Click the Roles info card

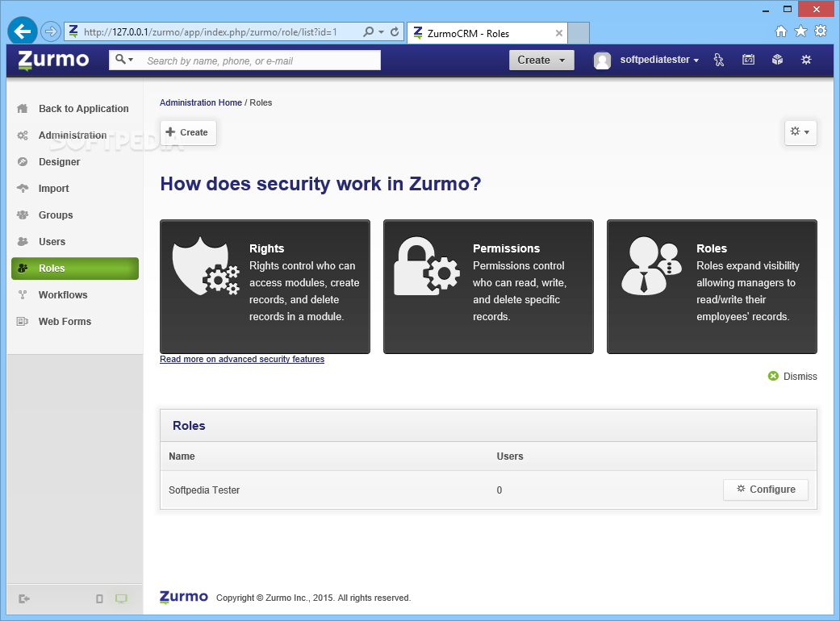(x=712, y=286)
